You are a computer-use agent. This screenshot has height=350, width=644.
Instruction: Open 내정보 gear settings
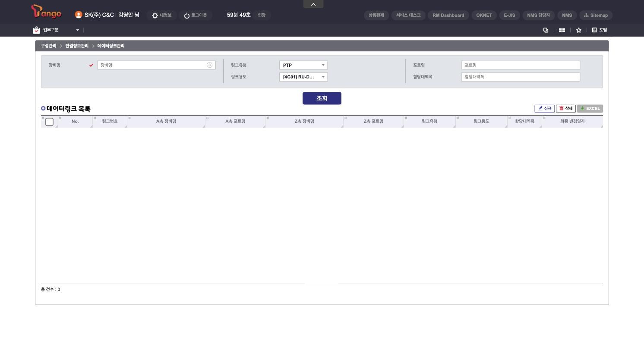162,15
